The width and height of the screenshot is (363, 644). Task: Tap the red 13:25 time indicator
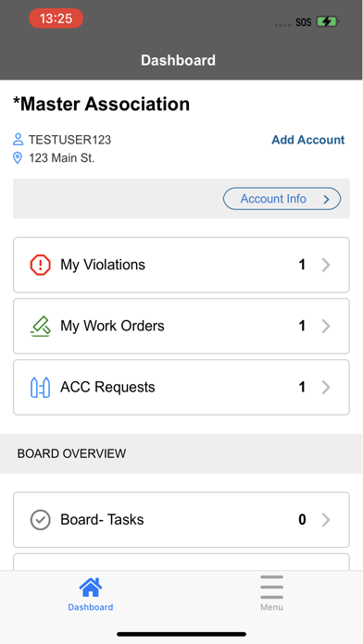tap(56, 19)
